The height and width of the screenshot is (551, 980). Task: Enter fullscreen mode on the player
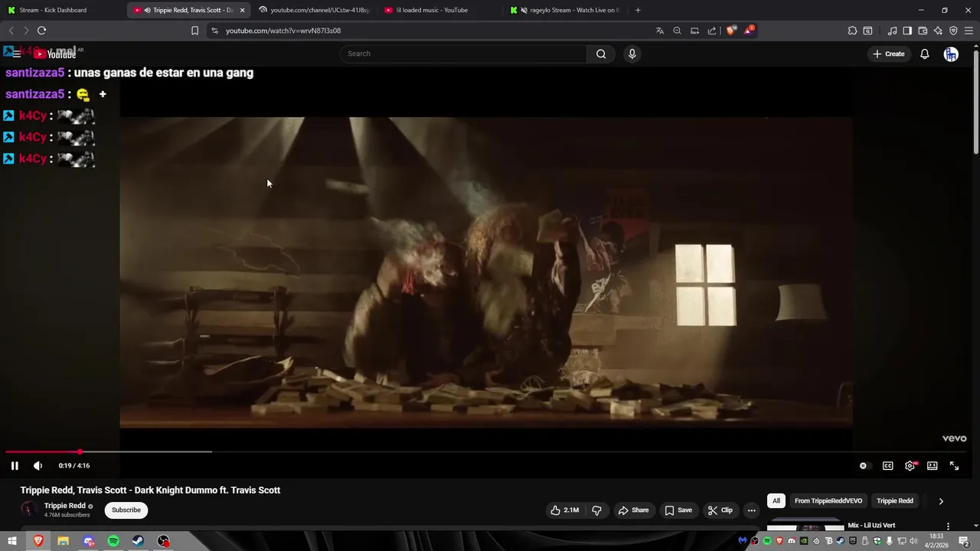(954, 465)
